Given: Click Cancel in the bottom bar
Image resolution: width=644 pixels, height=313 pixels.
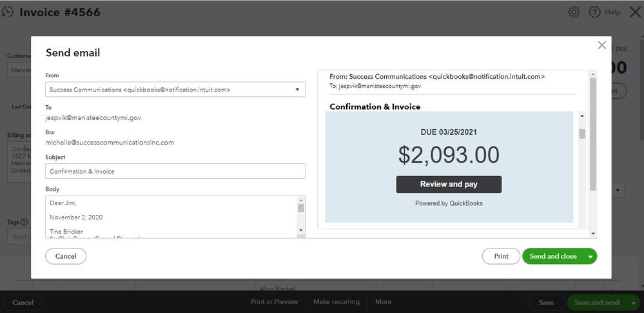Looking at the screenshot, I should pyautogui.click(x=23, y=302).
